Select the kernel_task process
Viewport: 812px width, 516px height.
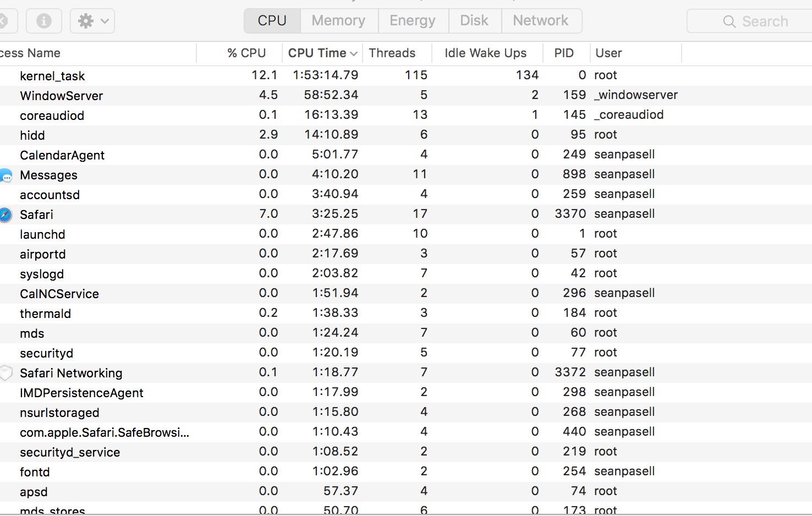tap(52, 76)
